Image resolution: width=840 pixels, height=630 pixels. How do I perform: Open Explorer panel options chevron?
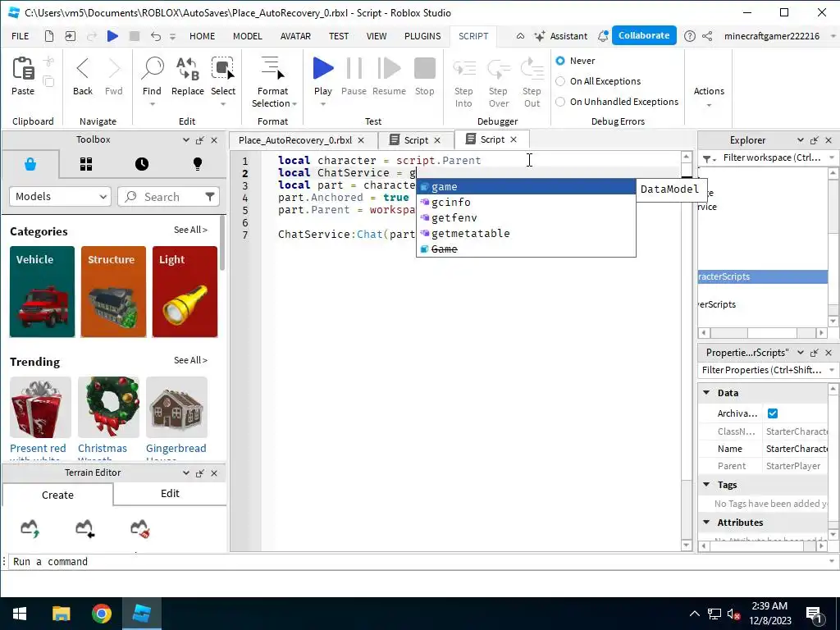click(x=801, y=139)
